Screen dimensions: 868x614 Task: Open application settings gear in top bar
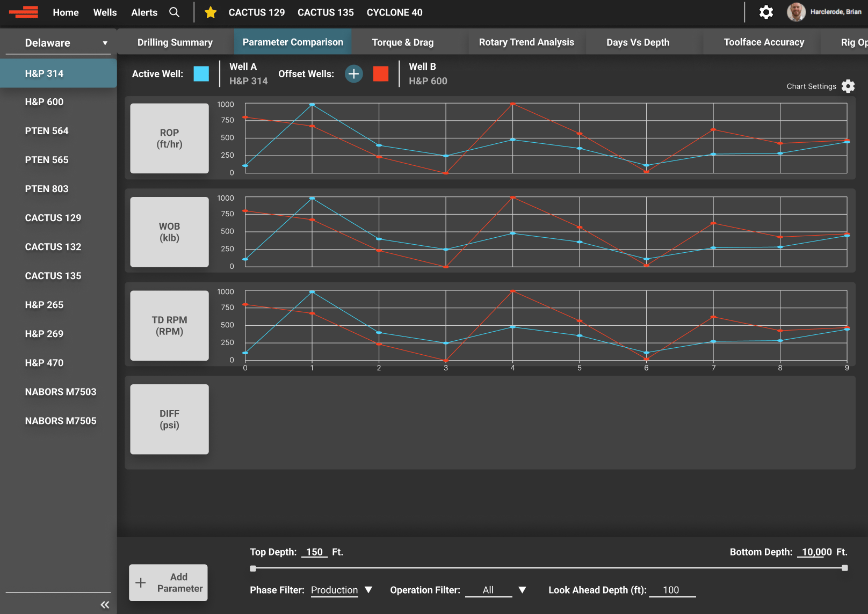tap(766, 12)
